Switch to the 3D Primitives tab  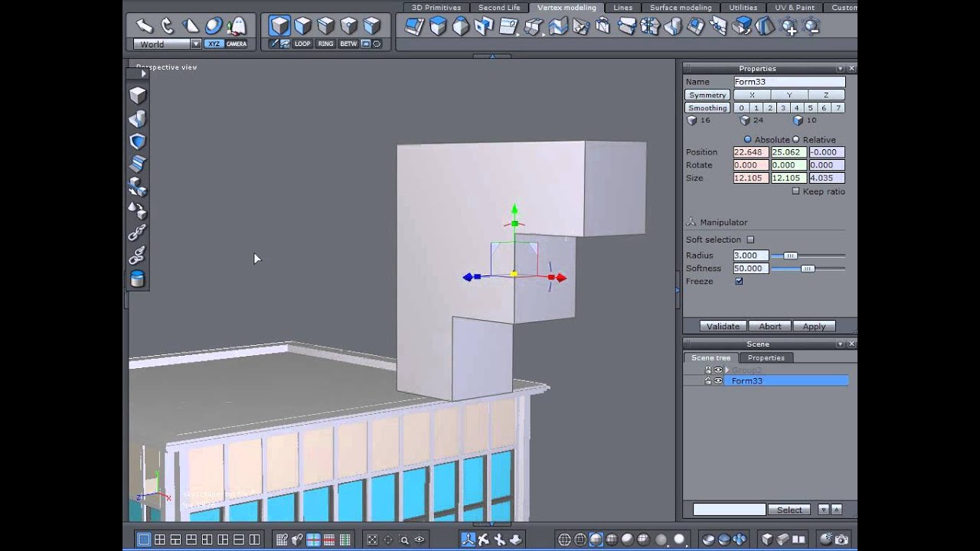[x=436, y=8]
